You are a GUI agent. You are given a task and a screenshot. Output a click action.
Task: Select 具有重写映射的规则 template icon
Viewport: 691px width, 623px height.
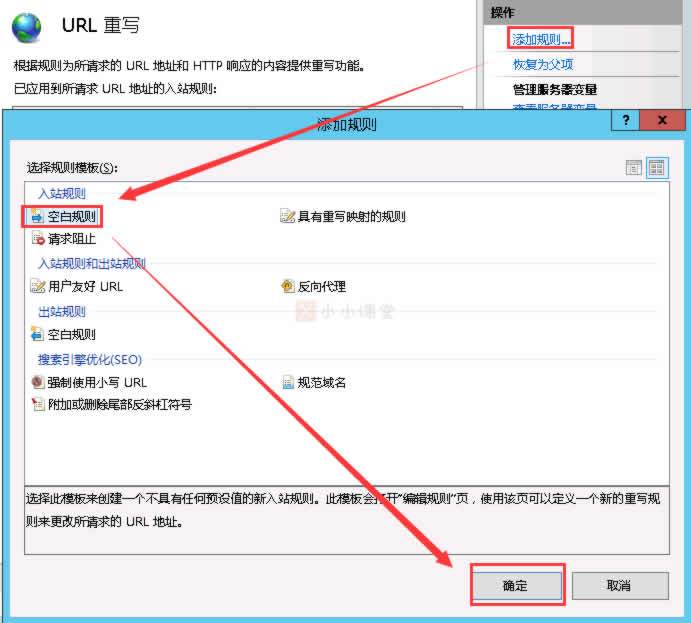288,216
